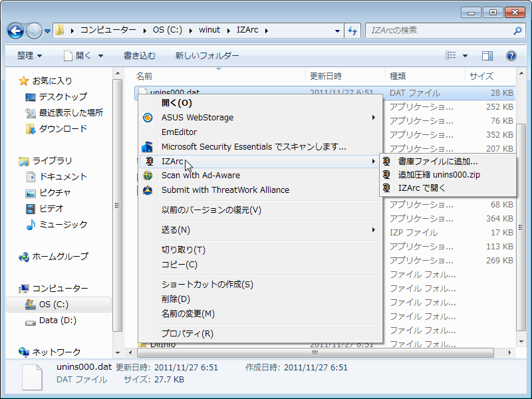Click the Ad-Aware globe icon

tap(148, 176)
